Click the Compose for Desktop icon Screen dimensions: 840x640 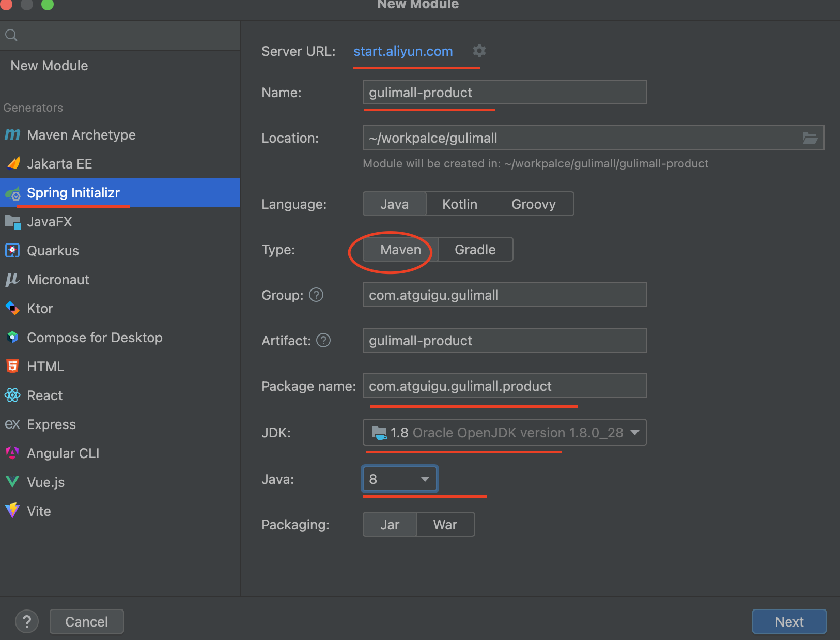pos(12,338)
